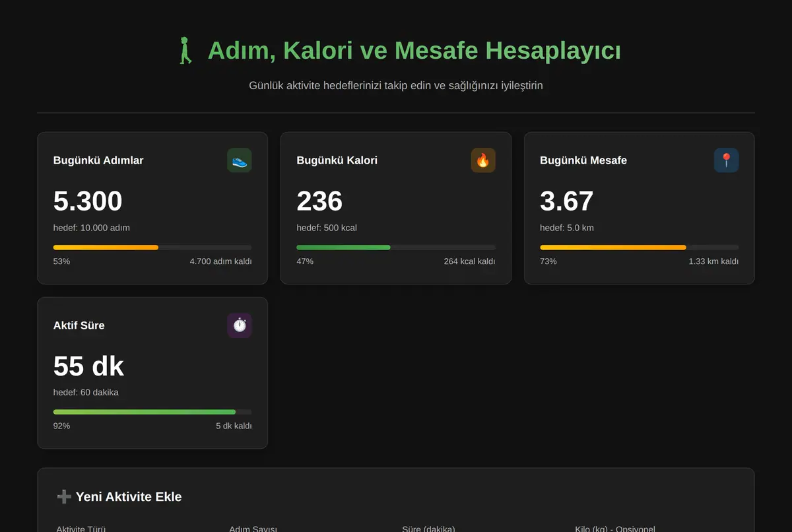Screen dimensions: 792x532
Task: Click the active time progress bar at 92%
Action: (x=152, y=412)
